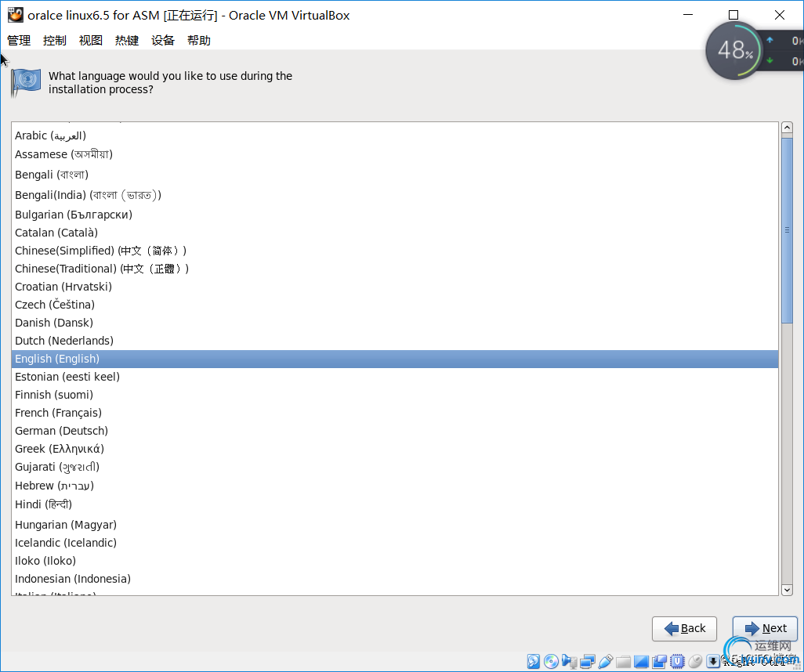The image size is (804, 672).
Task: Select Greek (Ελληνικά)
Action: click(x=395, y=449)
